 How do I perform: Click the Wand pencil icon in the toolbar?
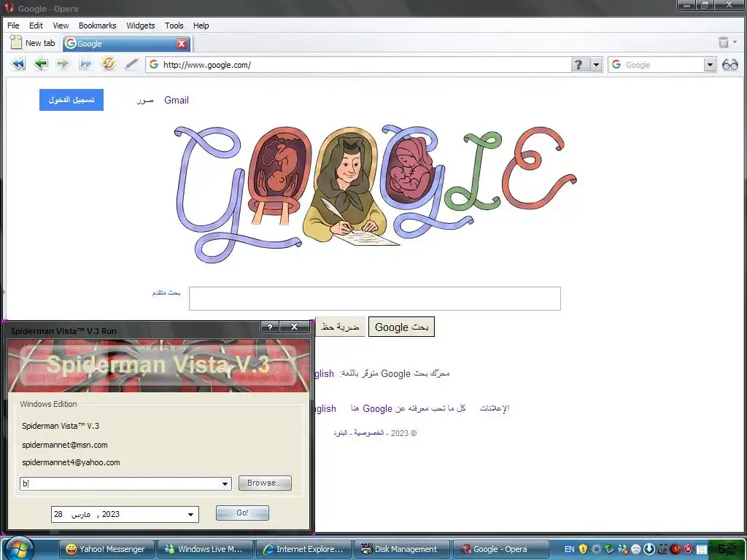click(x=131, y=64)
